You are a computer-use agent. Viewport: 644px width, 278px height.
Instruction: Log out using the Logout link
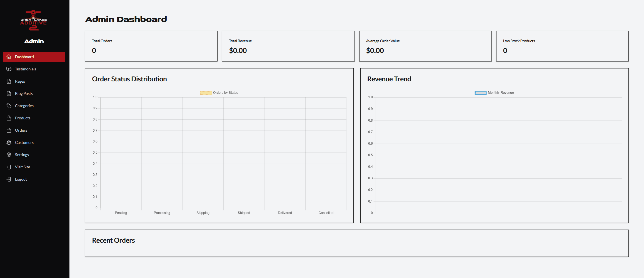pos(34,179)
